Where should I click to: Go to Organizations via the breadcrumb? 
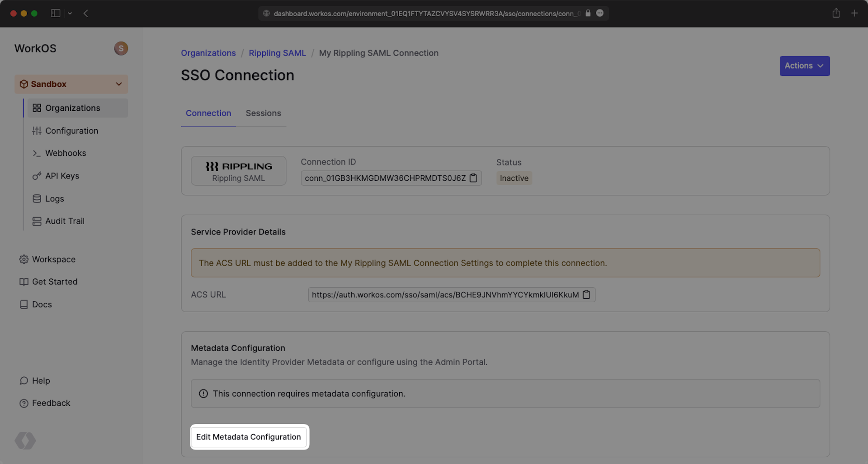point(208,53)
